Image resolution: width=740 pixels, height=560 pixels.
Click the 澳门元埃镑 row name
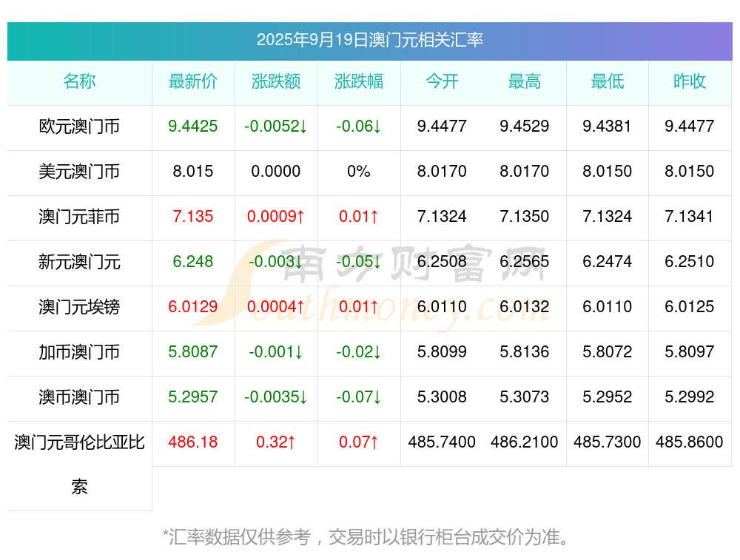coord(79,307)
